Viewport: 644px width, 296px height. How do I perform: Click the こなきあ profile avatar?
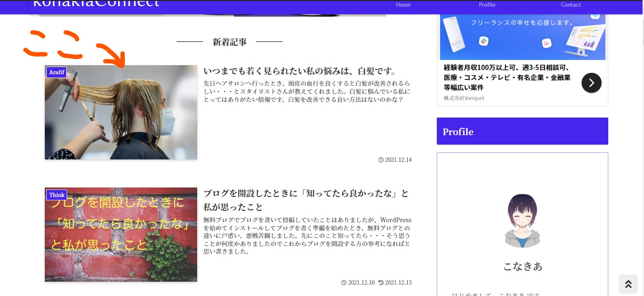coord(522,220)
